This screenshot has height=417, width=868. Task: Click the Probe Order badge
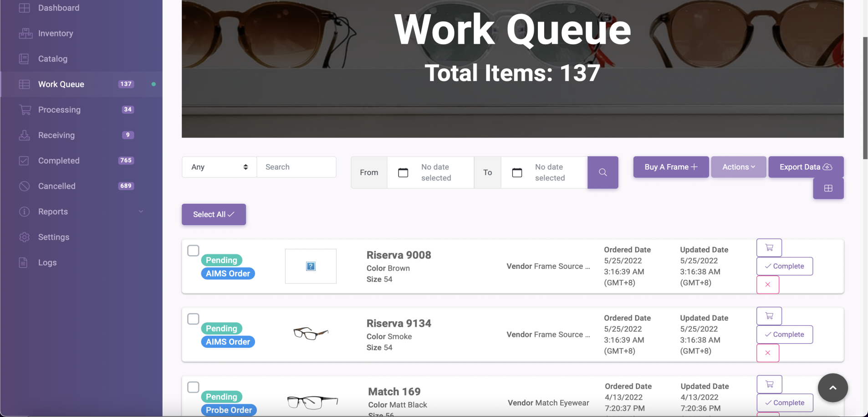pyautogui.click(x=229, y=410)
